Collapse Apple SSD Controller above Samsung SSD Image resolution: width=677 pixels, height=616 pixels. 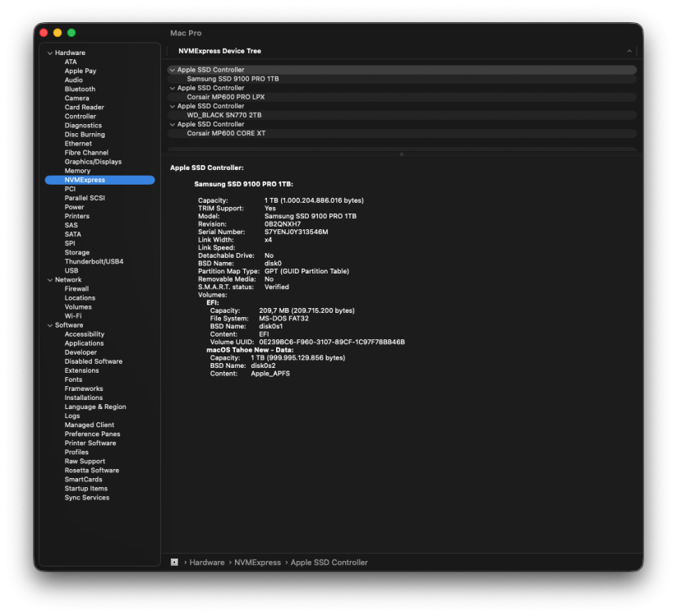[173, 70]
